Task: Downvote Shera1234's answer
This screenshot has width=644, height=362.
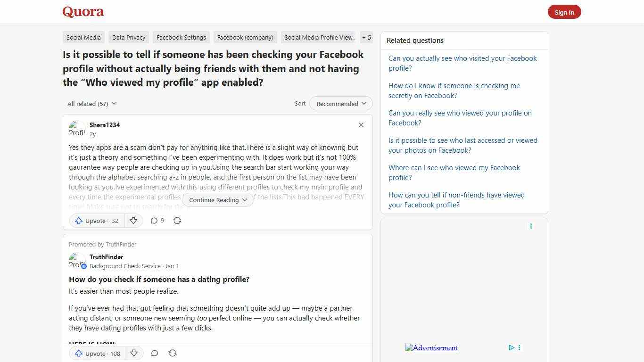Action: tap(133, 220)
